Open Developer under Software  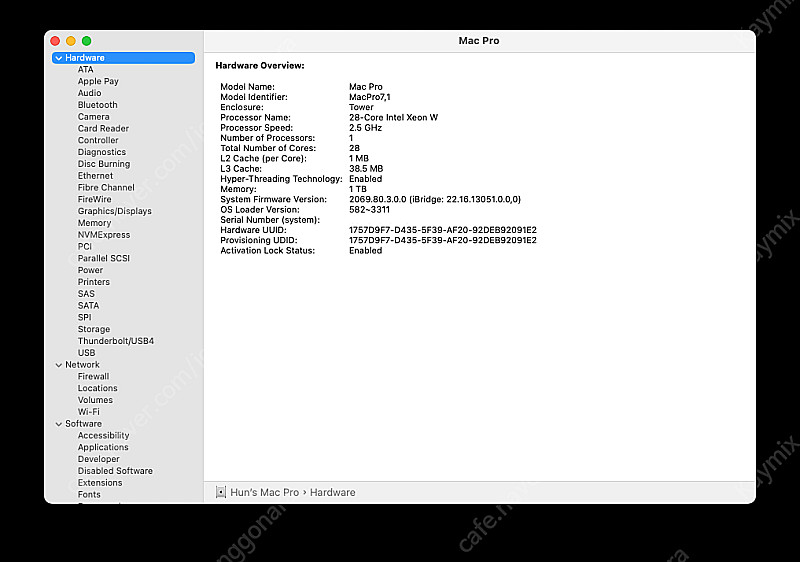[98, 459]
